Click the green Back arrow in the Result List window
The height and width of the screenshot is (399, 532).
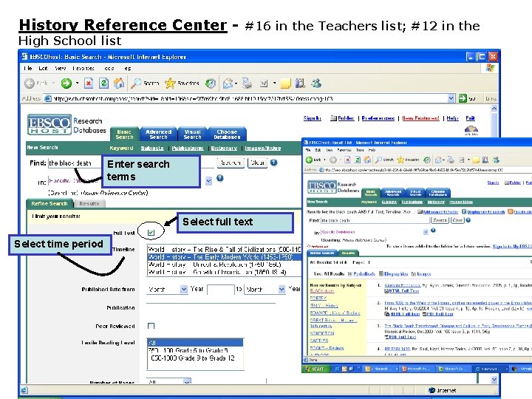coord(309,160)
